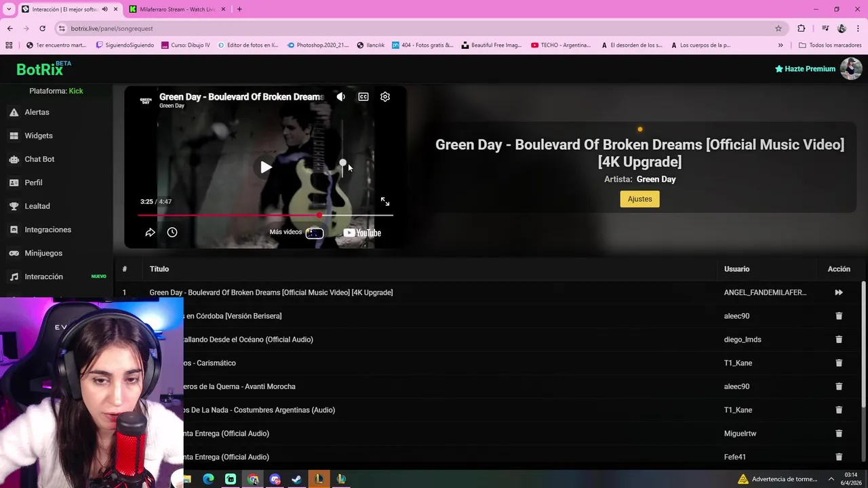Open Perfil in sidebar
The width and height of the screenshot is (868, 488).
pos(33,182)
